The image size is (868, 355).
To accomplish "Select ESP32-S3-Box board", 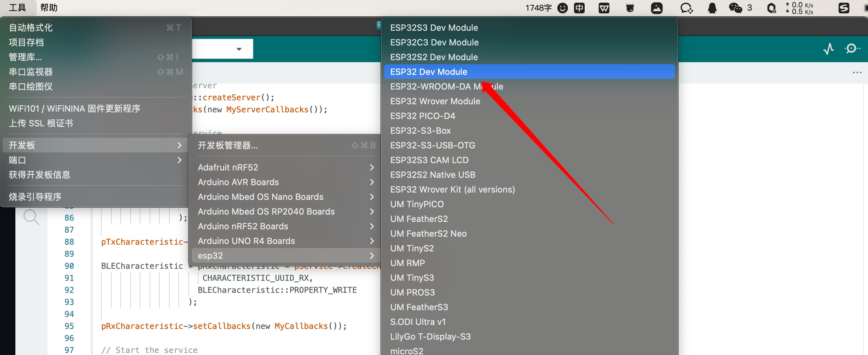I will 529,130.
